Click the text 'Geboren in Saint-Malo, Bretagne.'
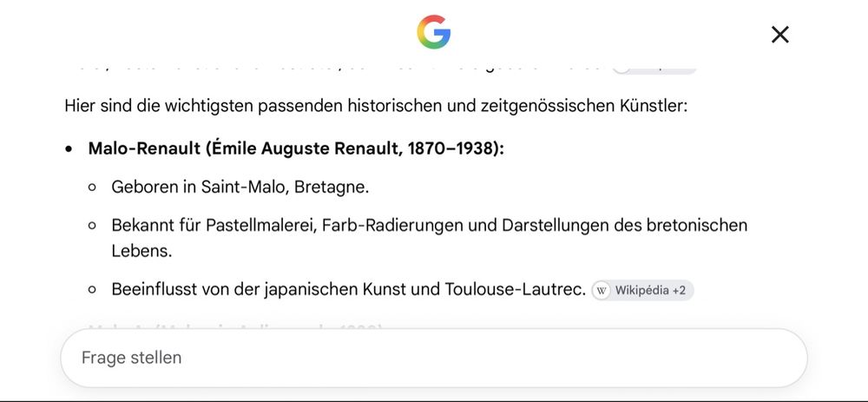The height and width of the screenshot is (402, 868). (240, 188)
